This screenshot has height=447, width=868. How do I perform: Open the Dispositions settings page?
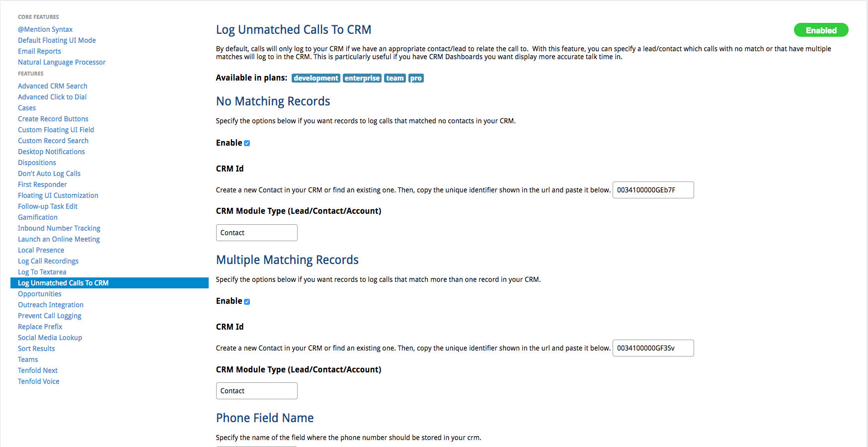[x=37, y=162]
